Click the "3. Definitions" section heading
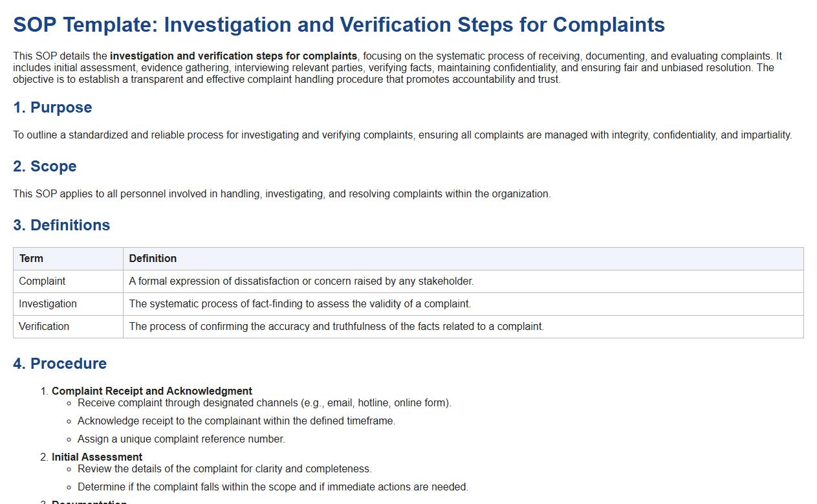This screenshot has height=504, width=817. 61,225
